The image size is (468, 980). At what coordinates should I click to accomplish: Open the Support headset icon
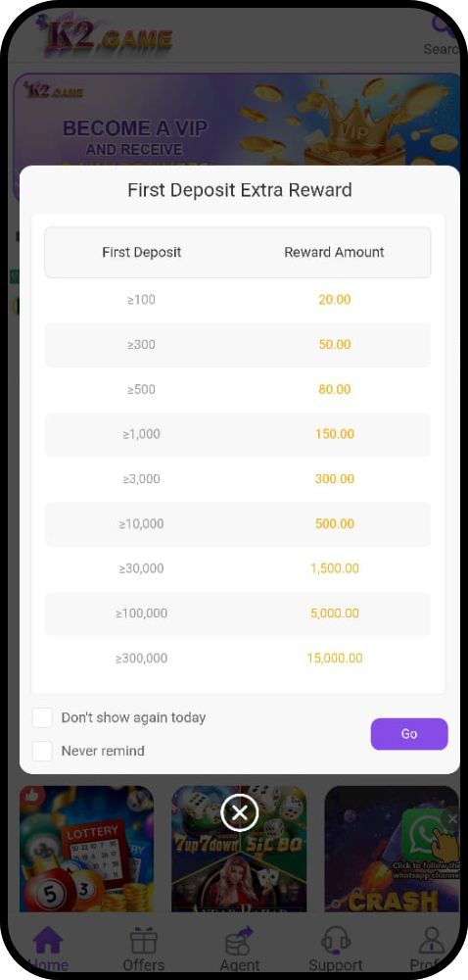tap(336, 941)
